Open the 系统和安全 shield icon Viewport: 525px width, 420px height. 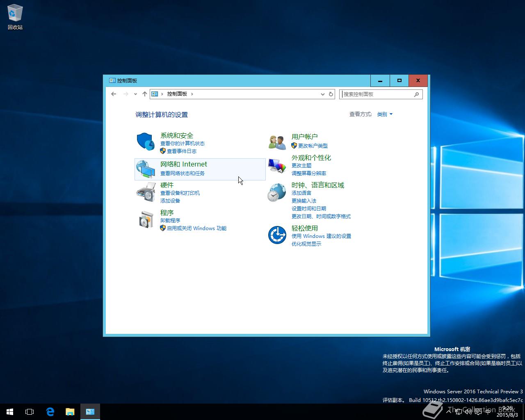pos(145,142)
